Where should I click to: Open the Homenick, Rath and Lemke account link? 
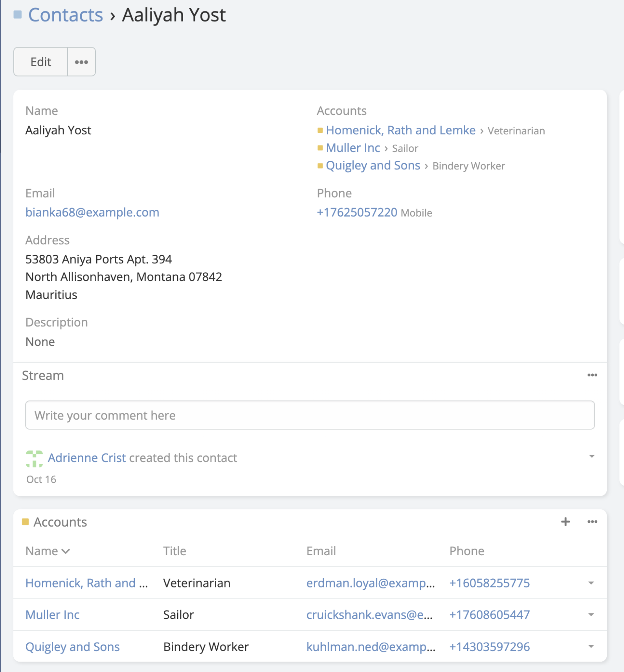(x=400, y=130)
